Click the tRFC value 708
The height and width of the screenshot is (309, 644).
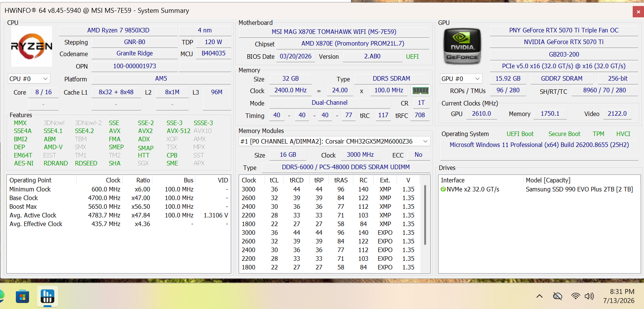click(420, 115)
